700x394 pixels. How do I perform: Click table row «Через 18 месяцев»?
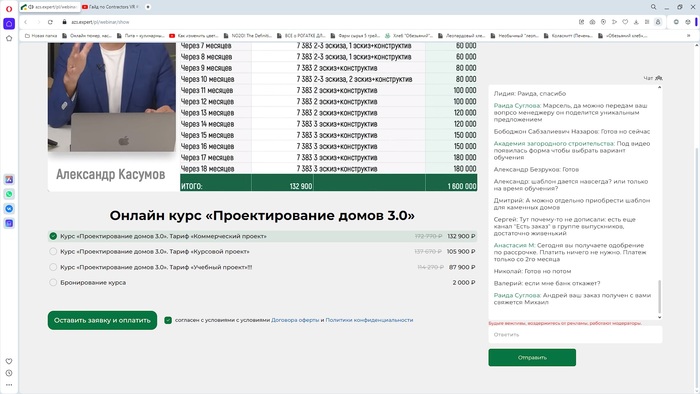click(329, 169)
